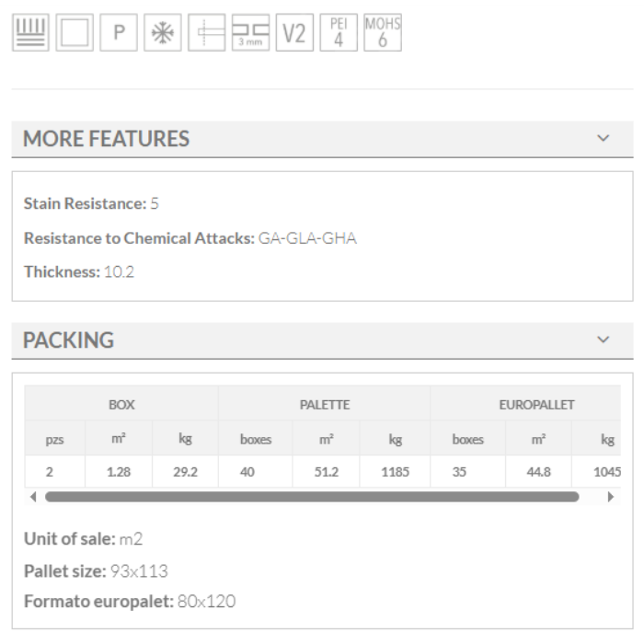Click the V2 shade variation icon

pyautogui.click(x=294, y=34)
